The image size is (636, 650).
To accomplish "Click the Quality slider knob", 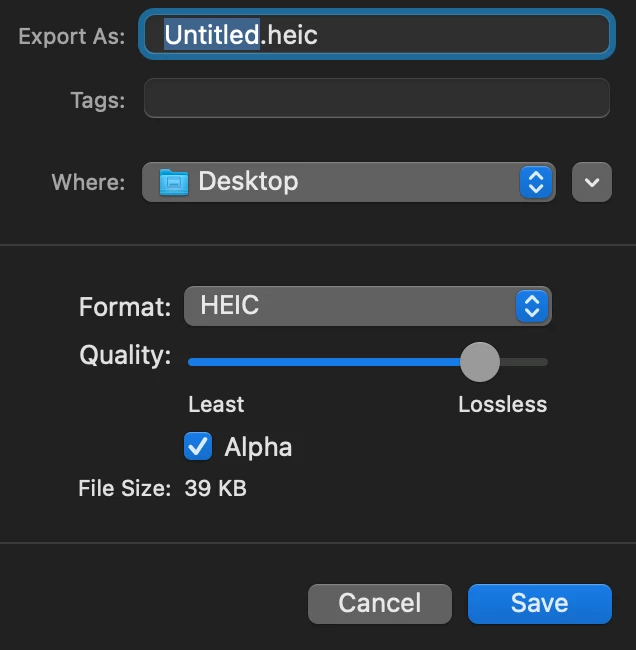I will pyautogui.click(x=479, y=362).
